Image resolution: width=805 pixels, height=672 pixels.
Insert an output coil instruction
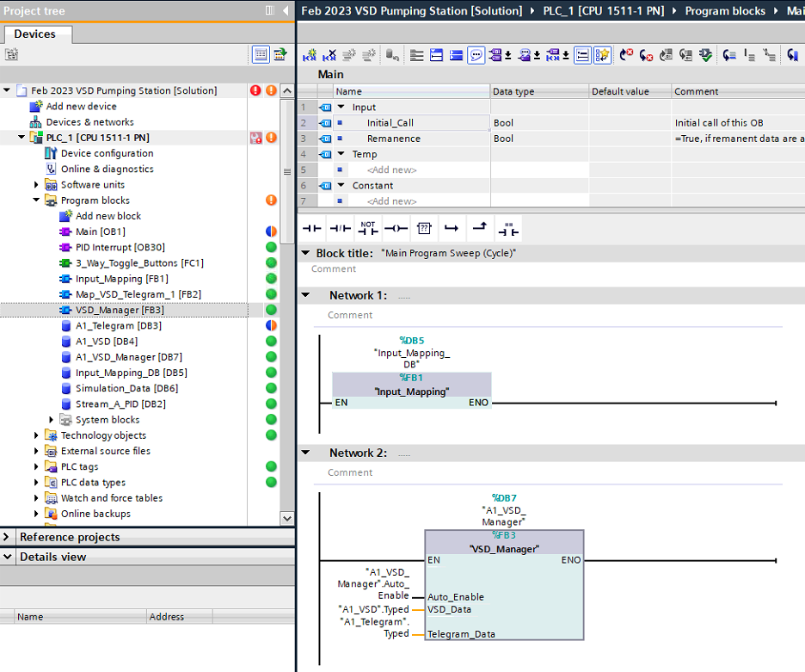pos(396,229)
